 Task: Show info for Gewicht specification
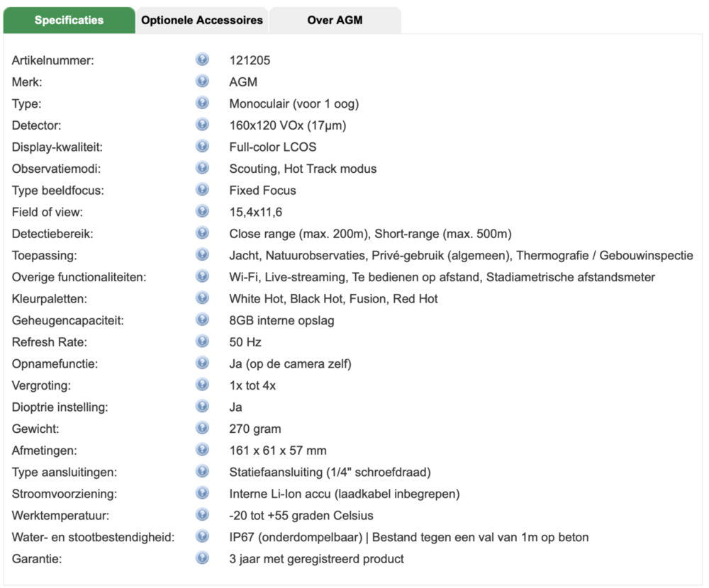click(202, 428)
